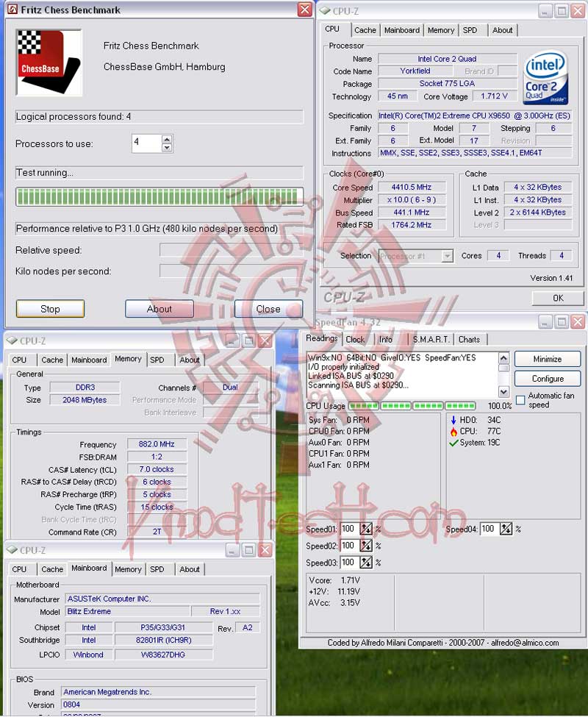This screenshot has height=717, width=588.
Task: Click the Memory CPU-Z window title icon
Action: pyautogui.click(x=12, y=340)
